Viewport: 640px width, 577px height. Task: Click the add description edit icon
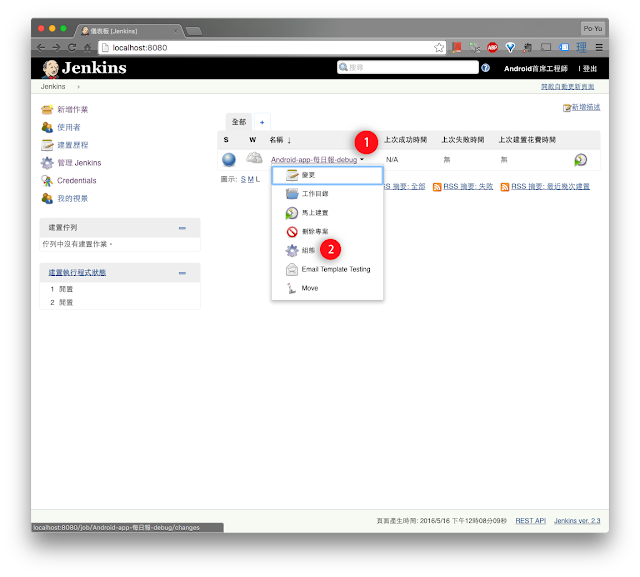pos(567,108)
